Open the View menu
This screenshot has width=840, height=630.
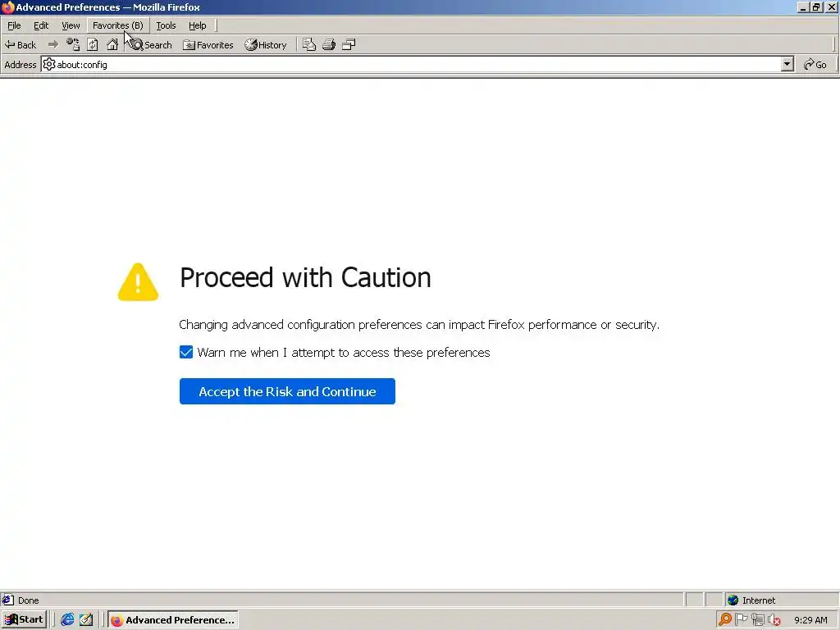[x=71, y=25]
